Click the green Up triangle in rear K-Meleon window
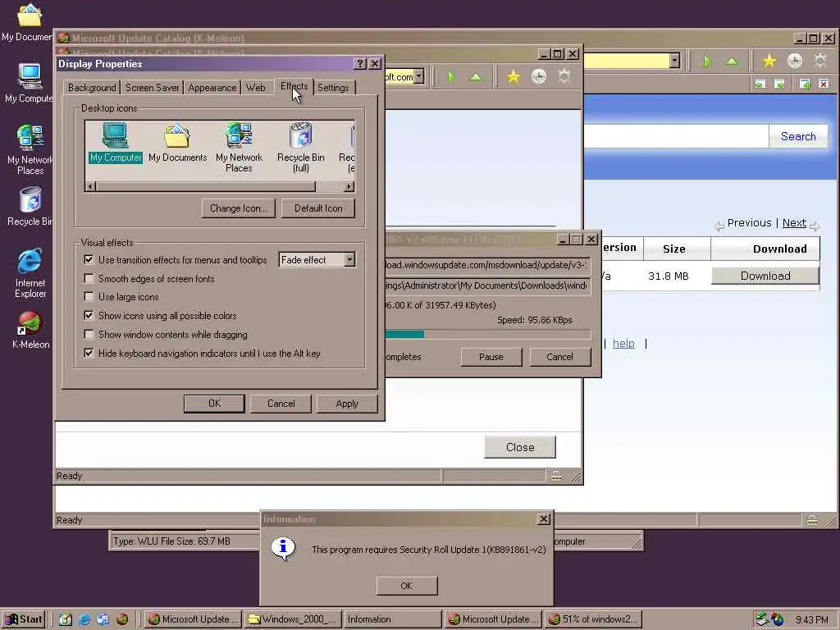 [x=732, y=61]
